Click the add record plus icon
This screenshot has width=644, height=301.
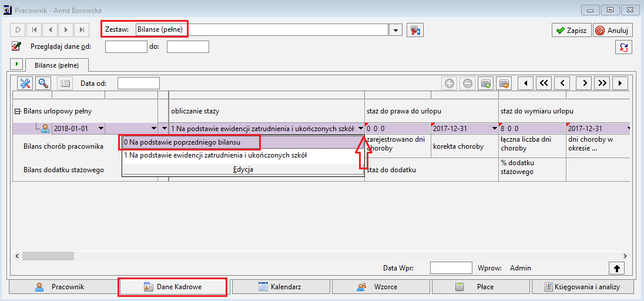pos(450,83)
